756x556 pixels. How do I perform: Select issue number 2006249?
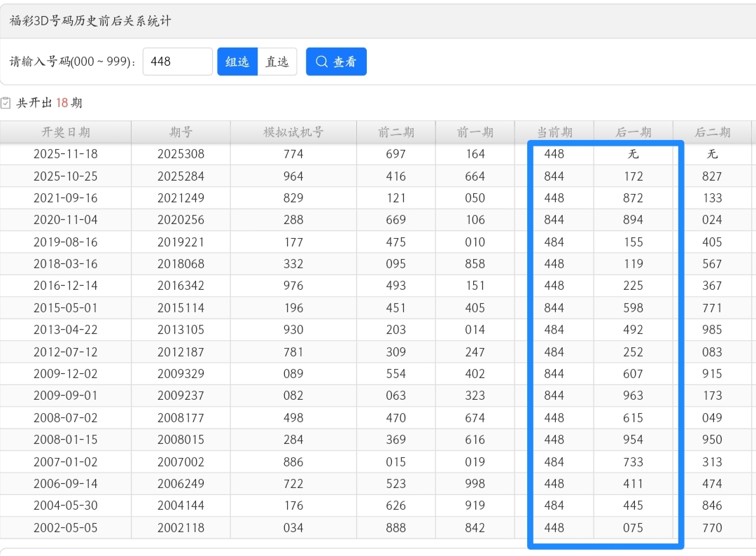181,484
